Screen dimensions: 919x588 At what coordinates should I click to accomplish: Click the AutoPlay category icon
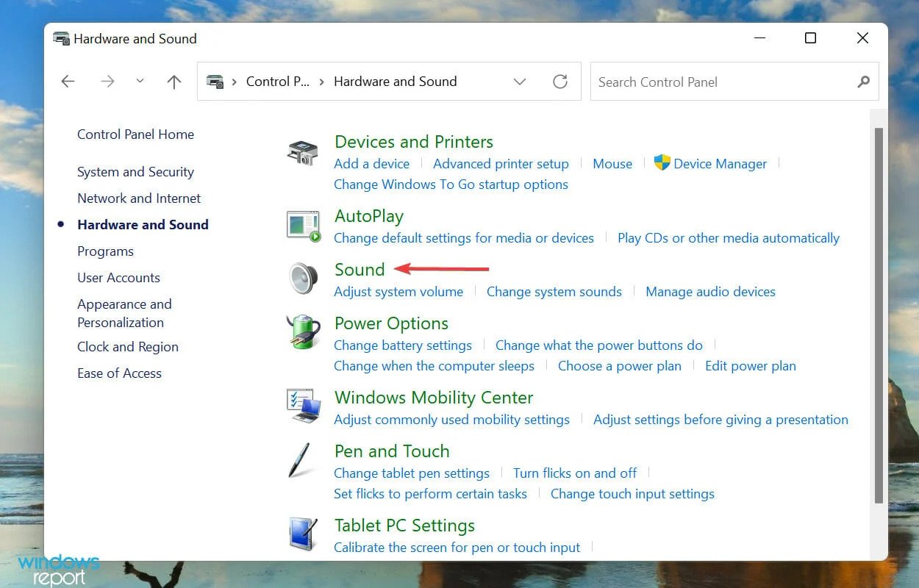tap(303, 227)
